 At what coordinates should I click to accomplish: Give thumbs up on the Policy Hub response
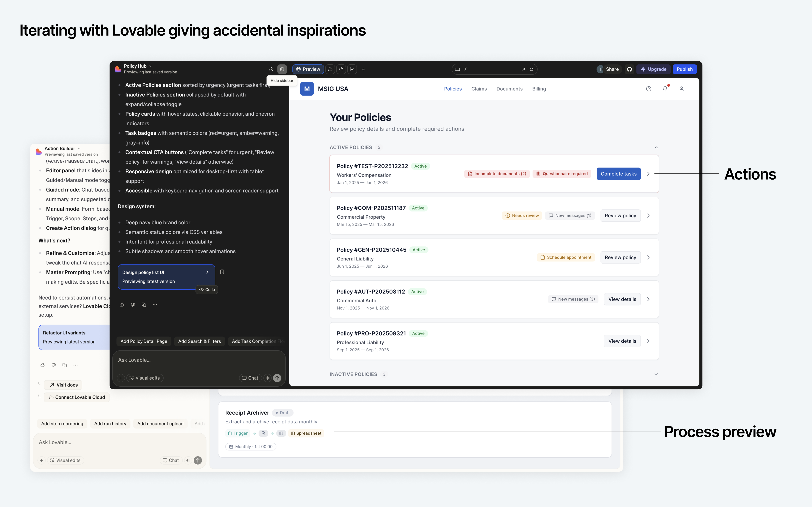[x=122, y=305]
